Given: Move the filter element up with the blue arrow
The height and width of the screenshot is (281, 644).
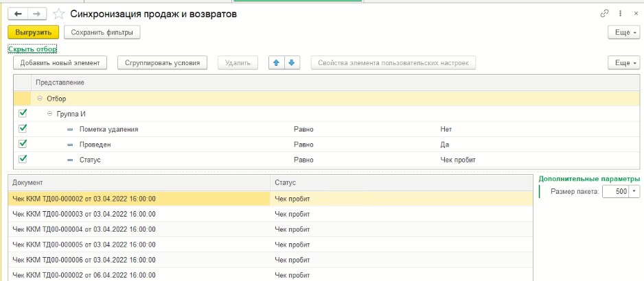Looking at the screenshot, I should (x=277, y=63).
